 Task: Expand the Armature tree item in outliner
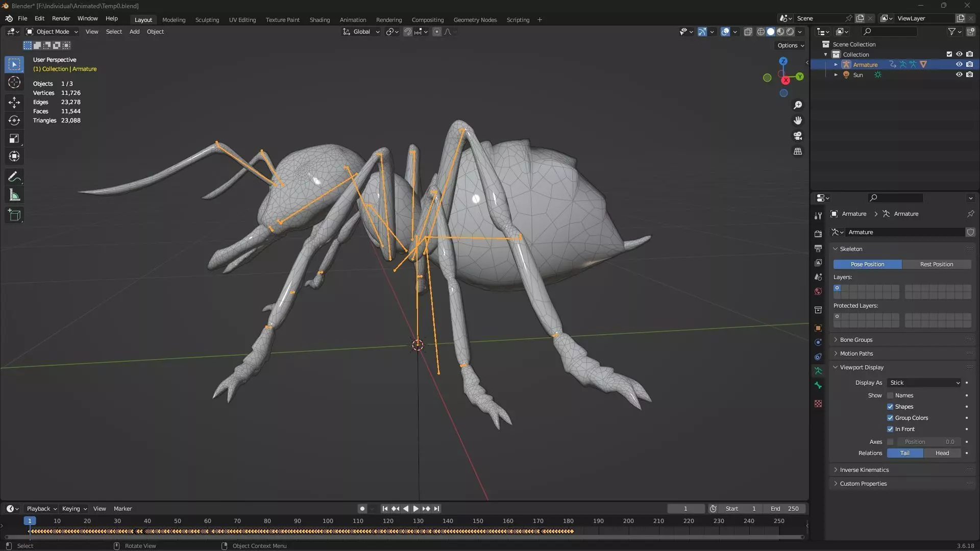[836, 65]
